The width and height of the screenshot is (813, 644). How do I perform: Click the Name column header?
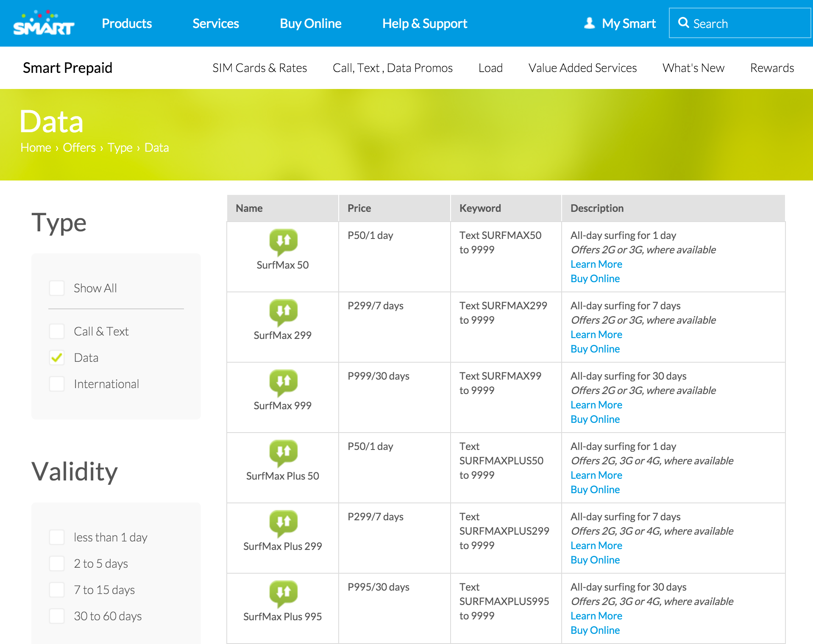point(283,208)
